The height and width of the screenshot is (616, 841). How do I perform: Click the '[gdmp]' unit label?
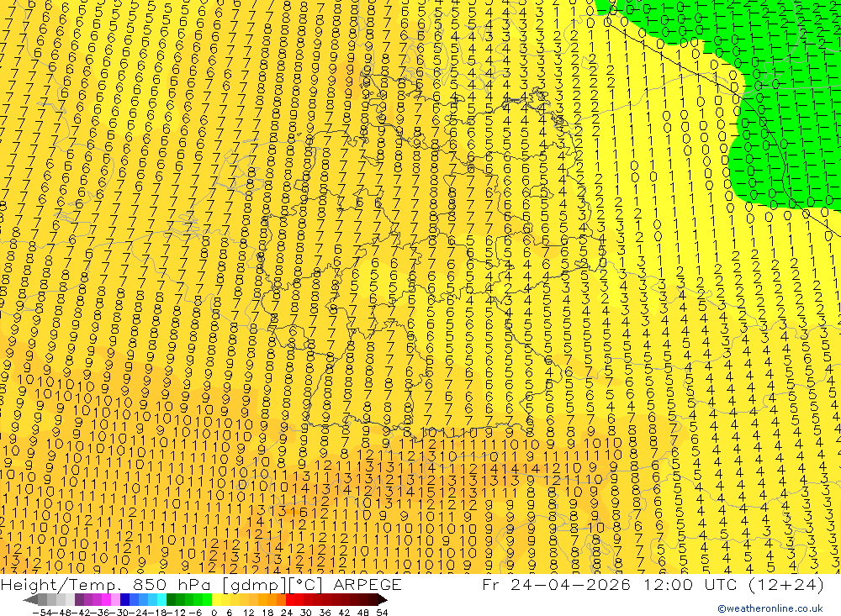(256, 586)
